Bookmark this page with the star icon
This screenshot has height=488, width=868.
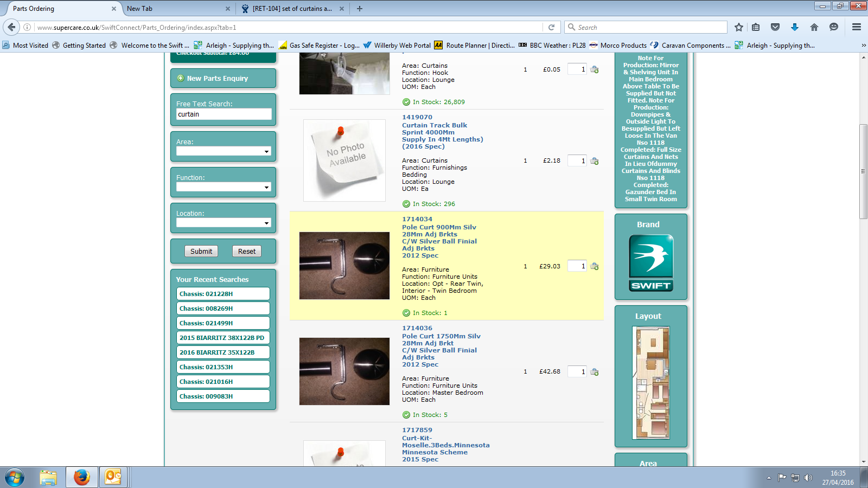click(x=738, y=27)
